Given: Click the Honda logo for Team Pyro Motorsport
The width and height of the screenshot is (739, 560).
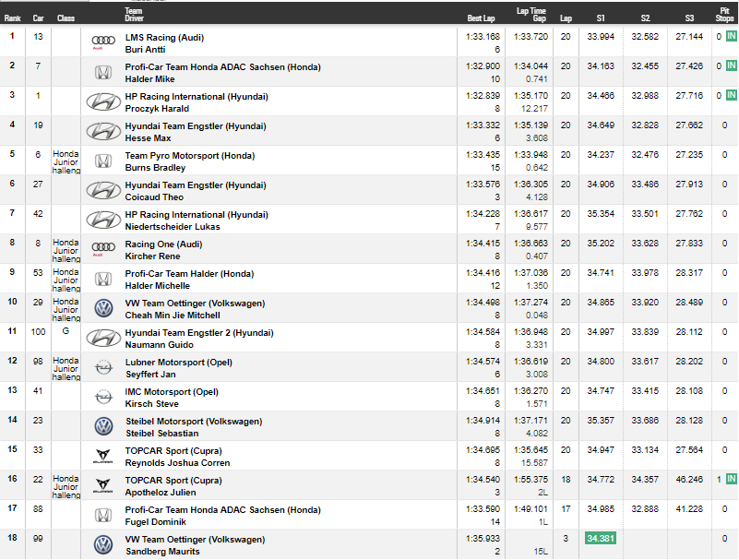Looking at the screenshot, I should (x=103, y=161).
